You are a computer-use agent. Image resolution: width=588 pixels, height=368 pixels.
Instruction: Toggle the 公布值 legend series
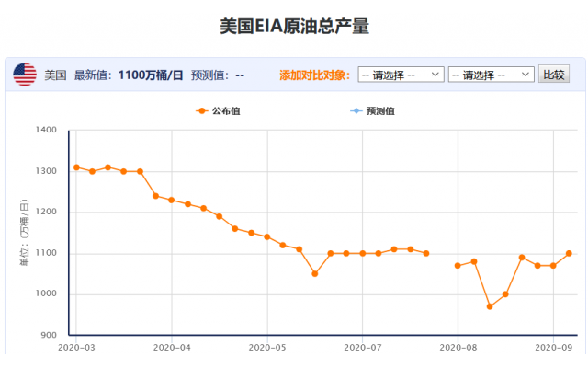coord(218,110)
